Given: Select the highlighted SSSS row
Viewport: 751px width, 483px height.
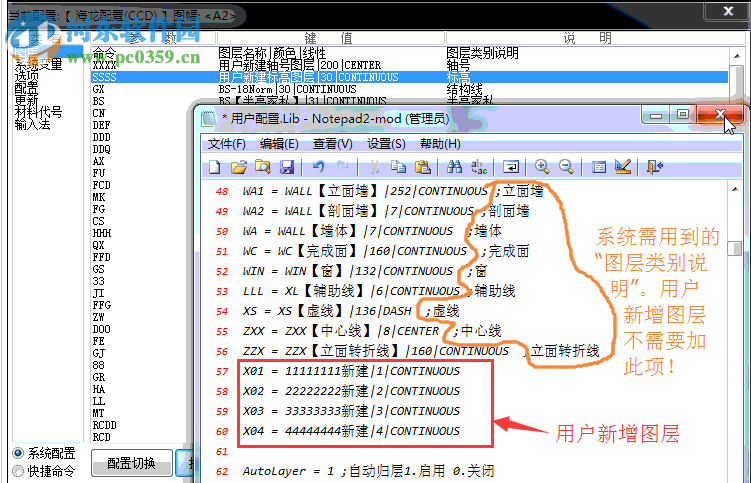Looking at the screenshot, I should [x=410, y=77].
